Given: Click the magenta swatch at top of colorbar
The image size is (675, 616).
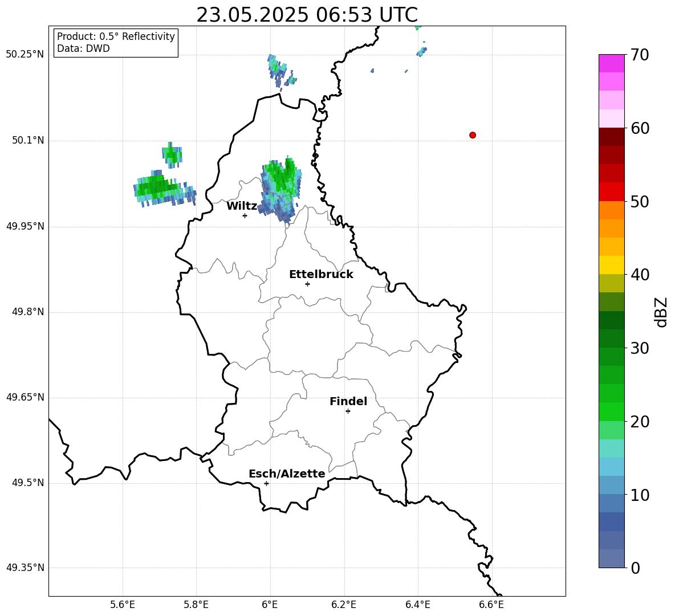Looking at the screenshot, I should [611, 63].
